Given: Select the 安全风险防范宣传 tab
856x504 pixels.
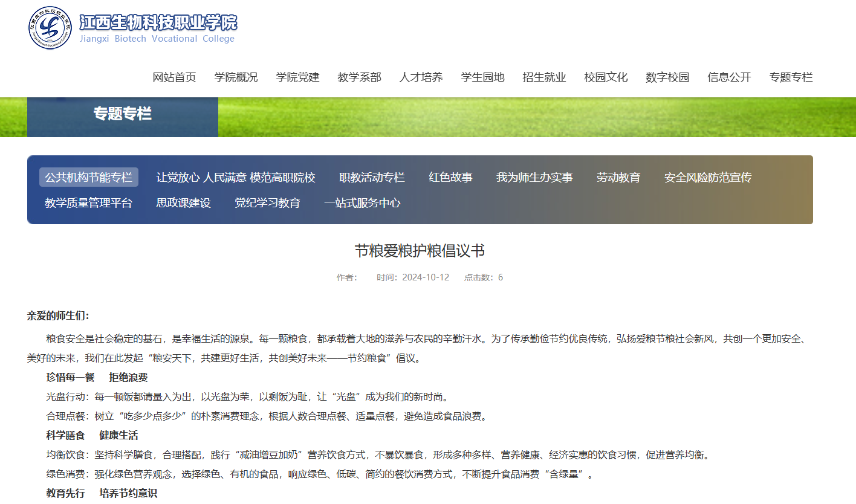Looking at the screenshot, I should coord(708,177).
